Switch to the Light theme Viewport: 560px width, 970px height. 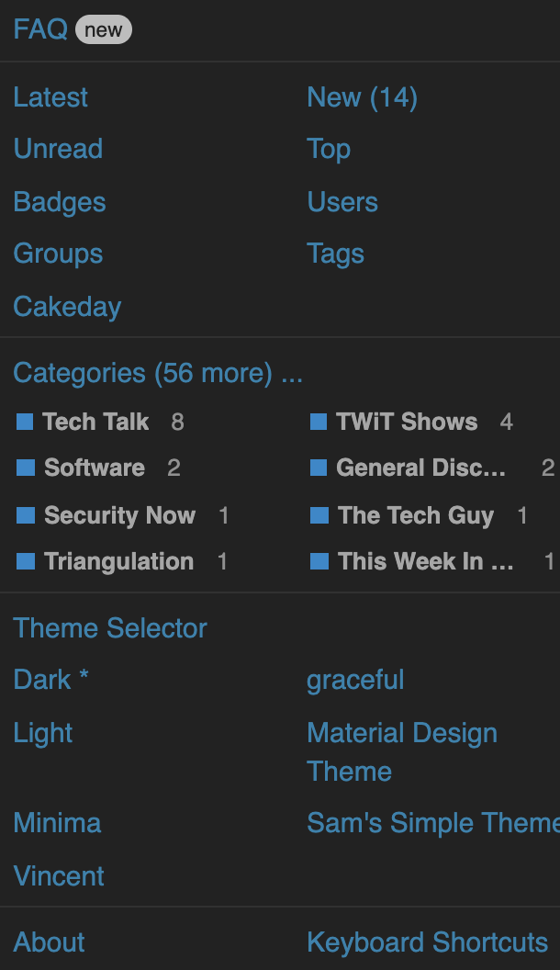[x=43, y=733]
